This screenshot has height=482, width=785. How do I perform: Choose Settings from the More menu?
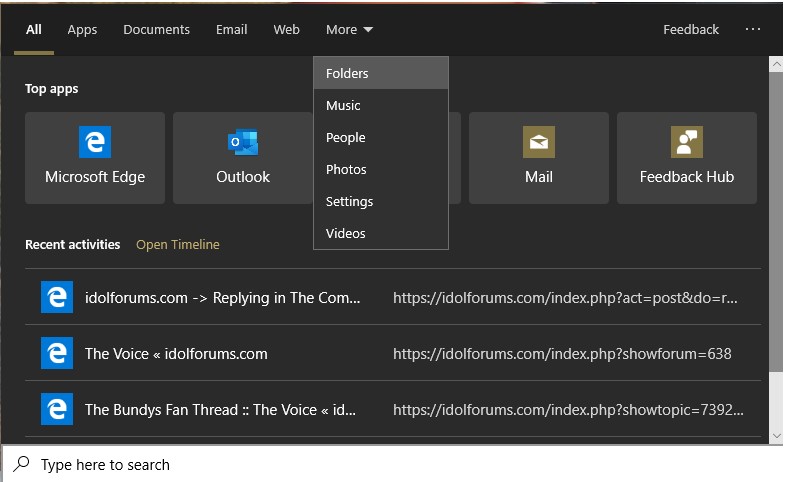tap(380, 201)
